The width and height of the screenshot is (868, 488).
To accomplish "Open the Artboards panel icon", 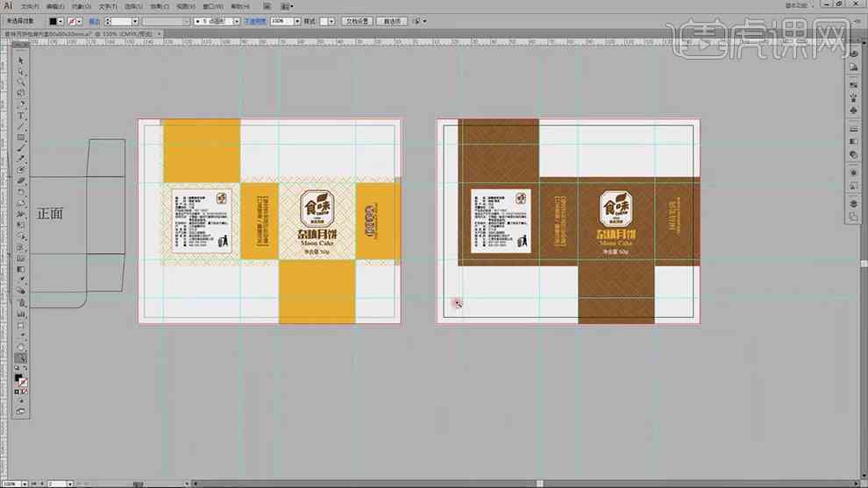I will (854, 217).
